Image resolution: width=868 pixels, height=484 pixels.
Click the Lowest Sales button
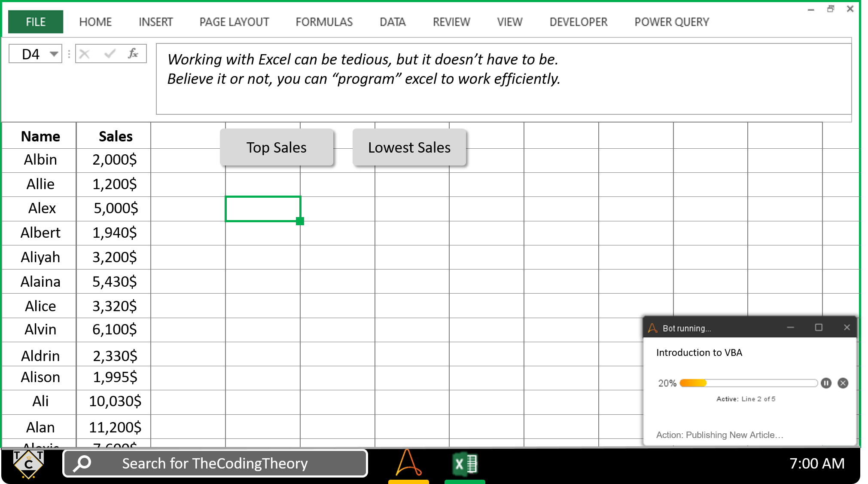(x=409, y=147)
